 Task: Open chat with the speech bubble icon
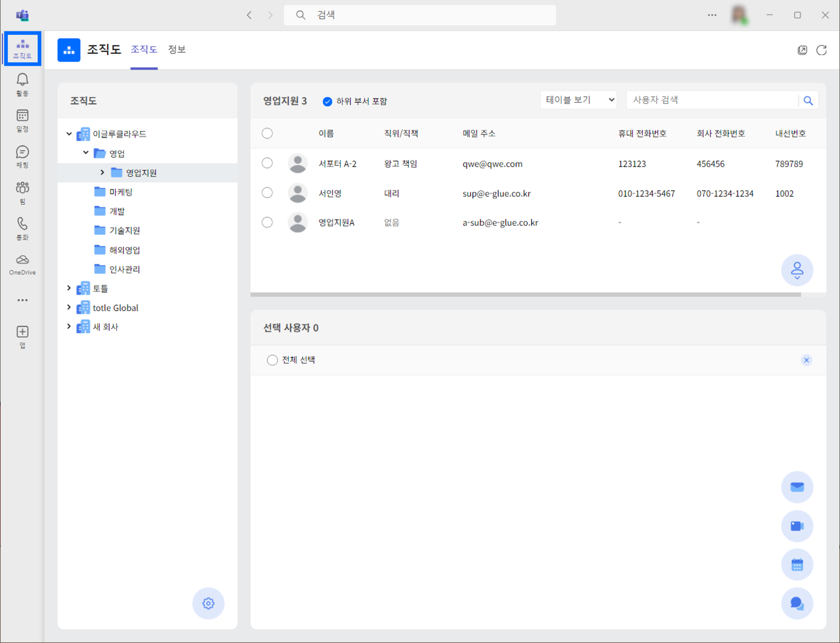[x=797, y=603]
